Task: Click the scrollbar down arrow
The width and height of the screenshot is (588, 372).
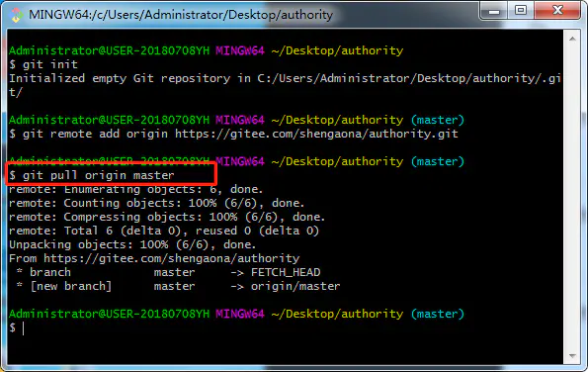Action: (x=572, y=355)
